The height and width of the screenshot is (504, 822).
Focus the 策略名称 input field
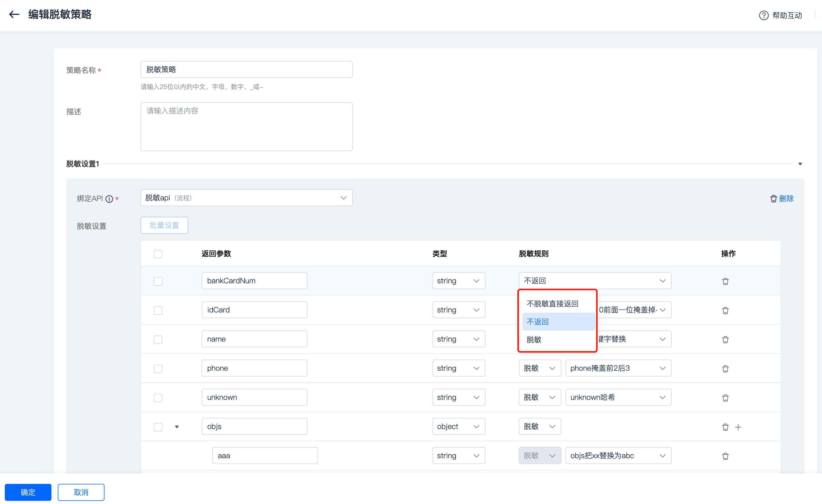pos(246,69)
